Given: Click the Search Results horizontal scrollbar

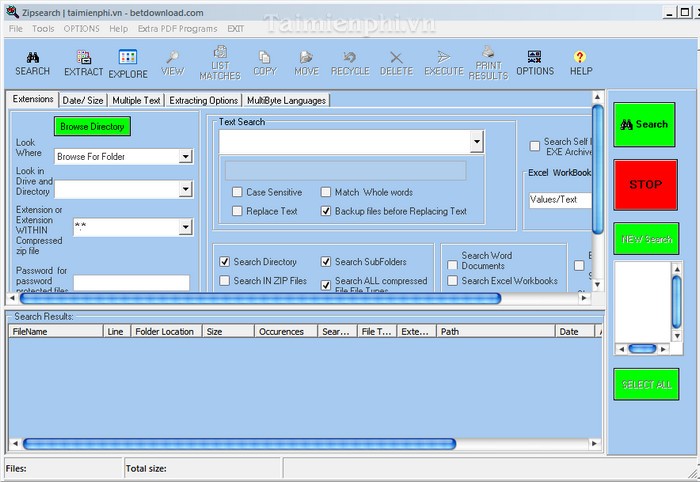Looking at the screenshot, I should click(x=238, y=443).
